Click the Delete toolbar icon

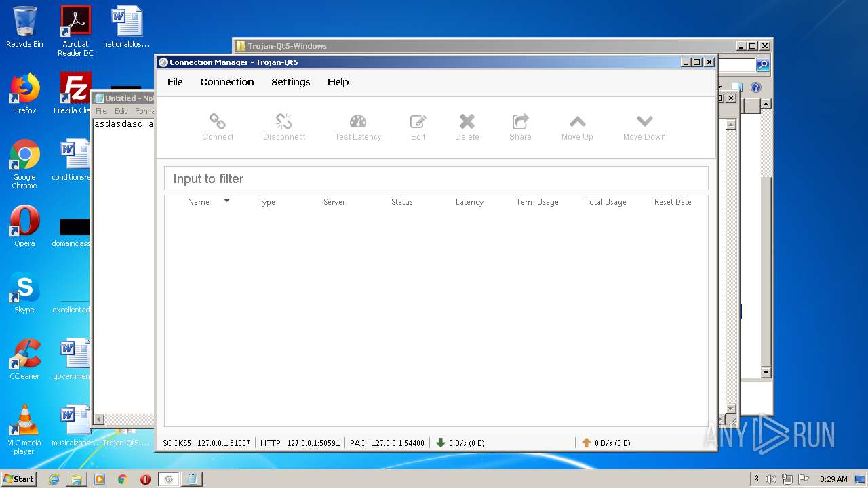(x=467, y=127)
